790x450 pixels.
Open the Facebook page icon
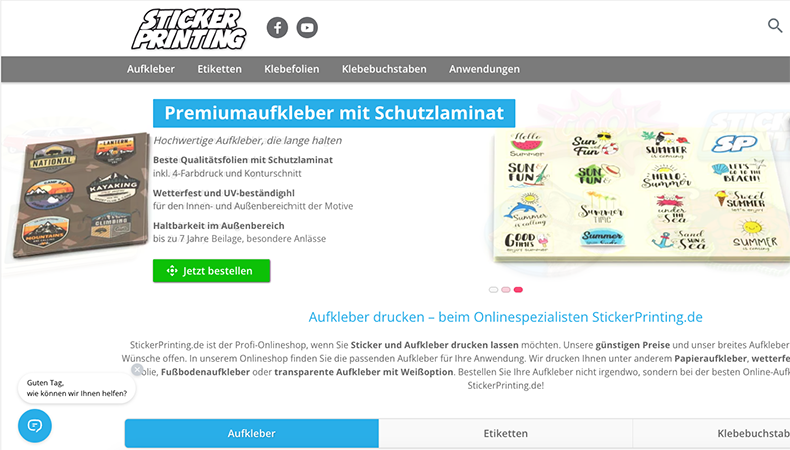(277, 28)
